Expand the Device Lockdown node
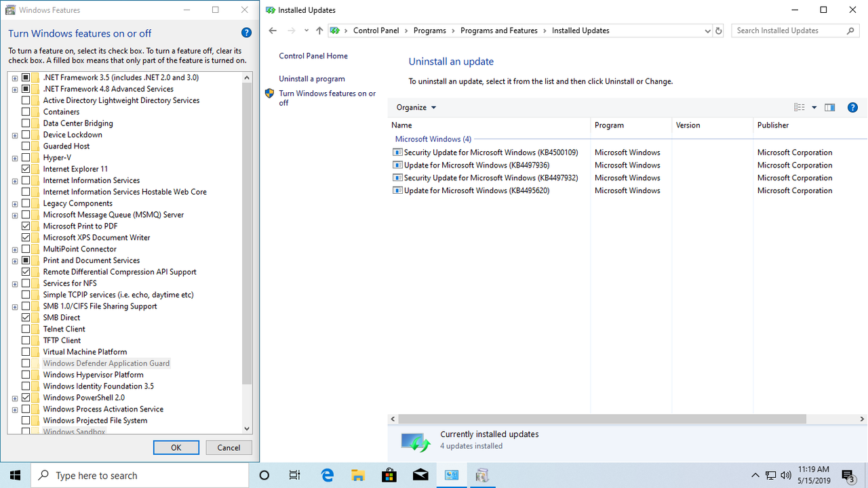This screenshot has width=868, height=488. pyautogui.click(x=15, y=135)
